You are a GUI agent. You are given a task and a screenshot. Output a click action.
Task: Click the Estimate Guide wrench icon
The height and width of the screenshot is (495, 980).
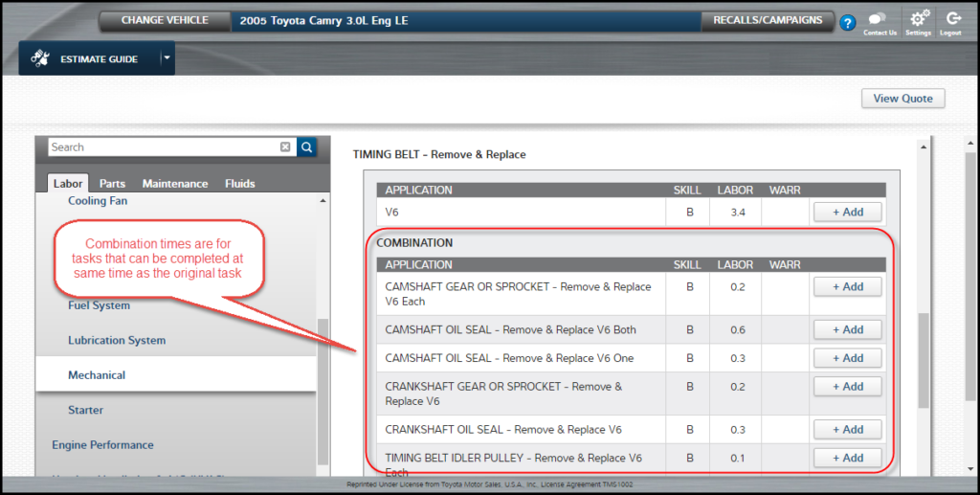point(39,58)
